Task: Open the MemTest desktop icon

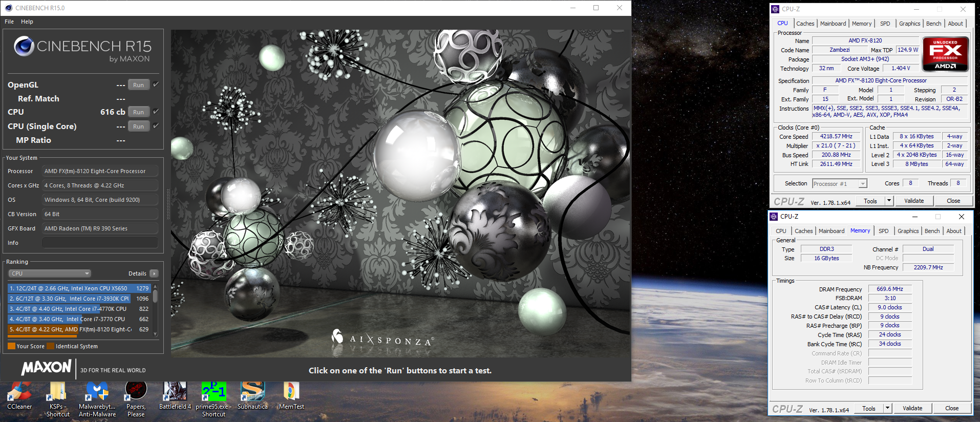Action: (291, 395)
